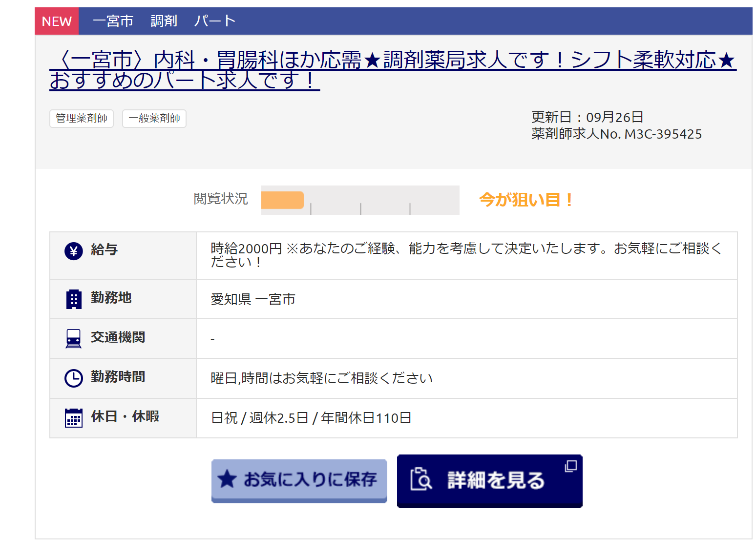Click the red NEW badge
Viewport: 756px width, 557px height.
coord(57,21)
